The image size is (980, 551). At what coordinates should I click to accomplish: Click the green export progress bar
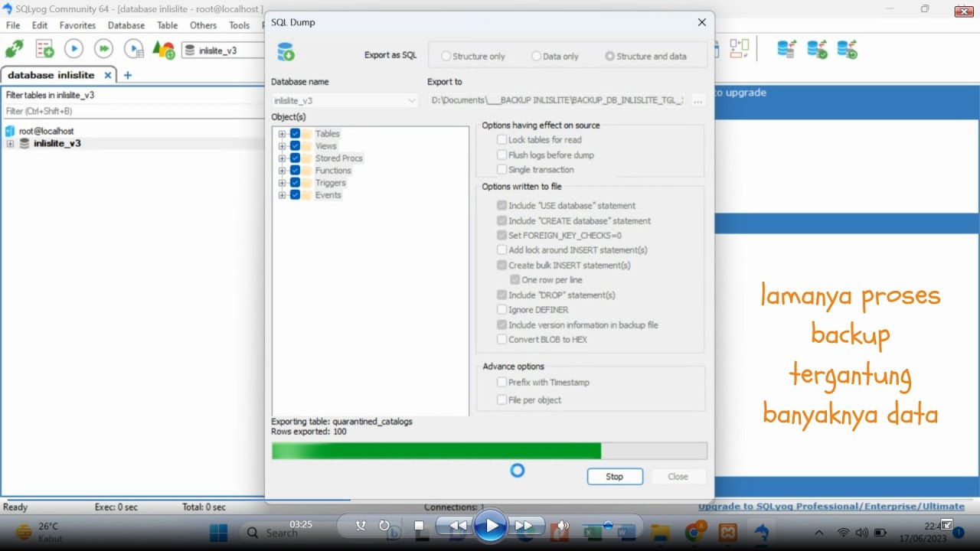(x=489, y=451)
